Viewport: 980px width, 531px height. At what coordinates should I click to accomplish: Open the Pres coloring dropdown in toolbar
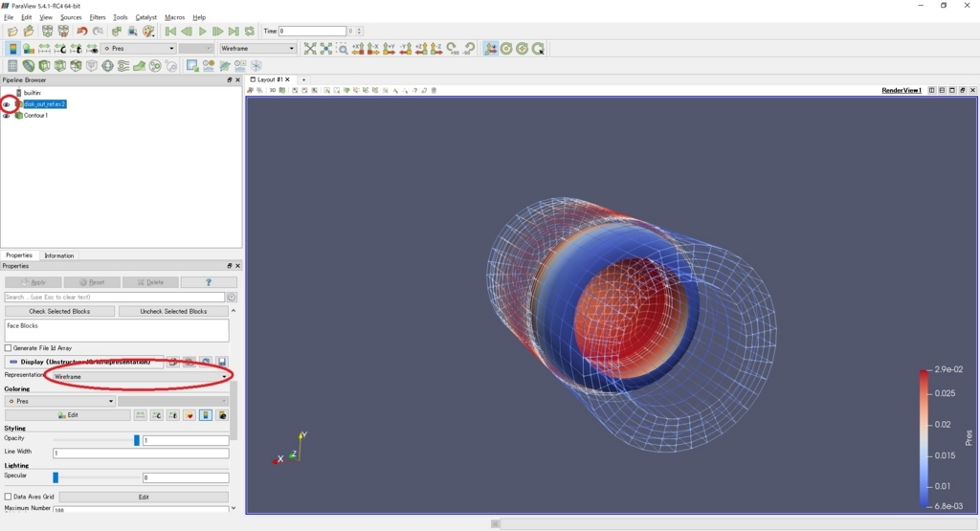[139, 49]
